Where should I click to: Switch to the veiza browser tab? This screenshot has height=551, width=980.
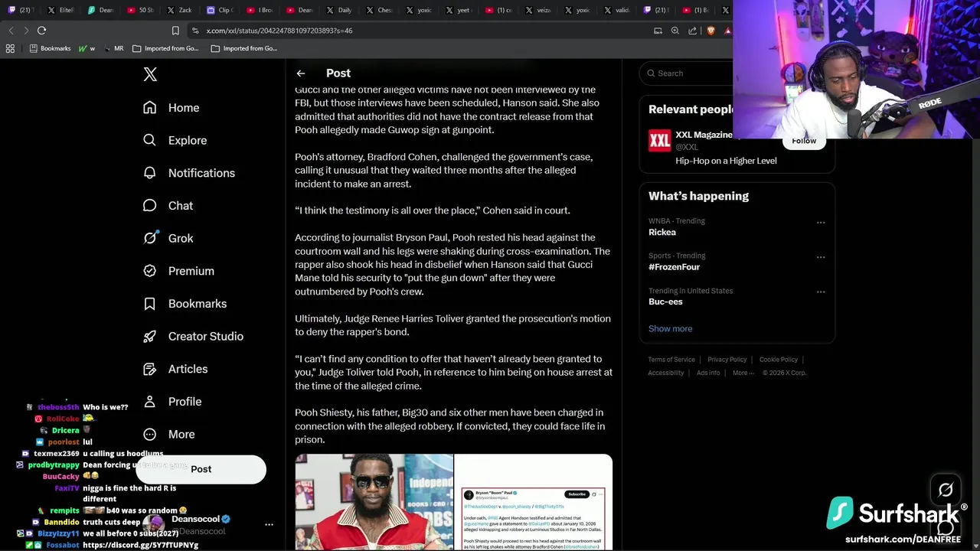[x=539, y=10]
